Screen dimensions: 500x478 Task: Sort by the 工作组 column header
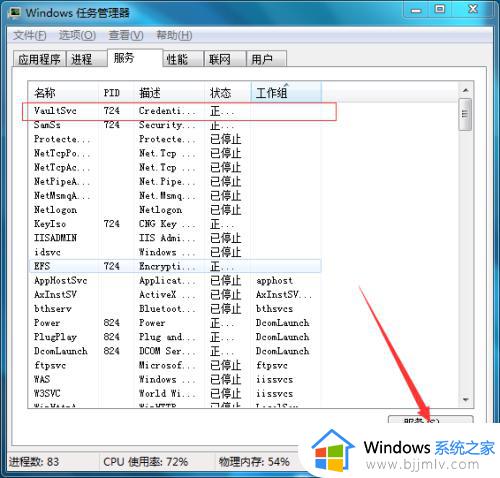pyautogui.click(x=286, y=92)
